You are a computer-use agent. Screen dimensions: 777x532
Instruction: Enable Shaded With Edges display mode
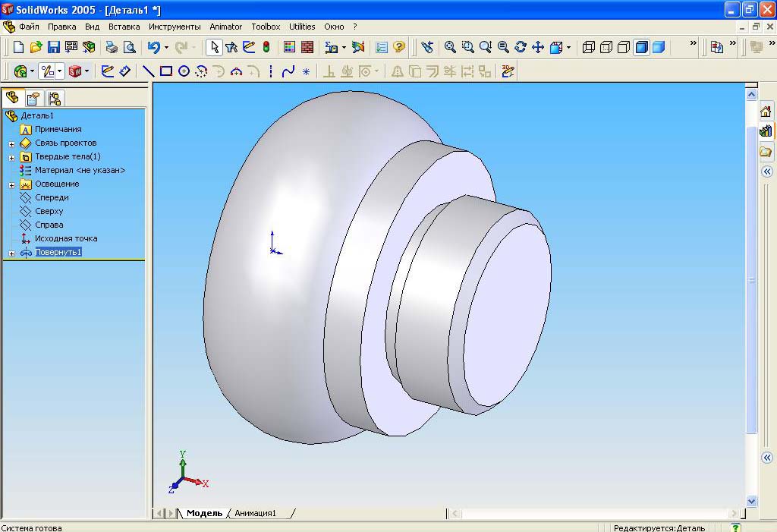tap(641, 47)
